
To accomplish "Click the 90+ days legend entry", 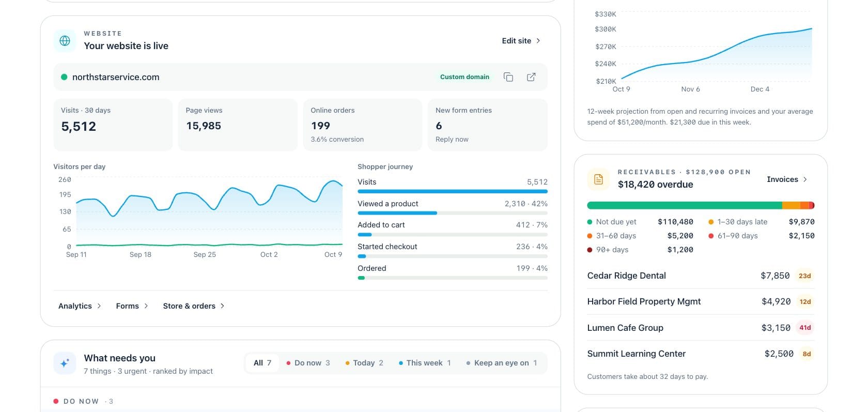I will pos(640,250).
